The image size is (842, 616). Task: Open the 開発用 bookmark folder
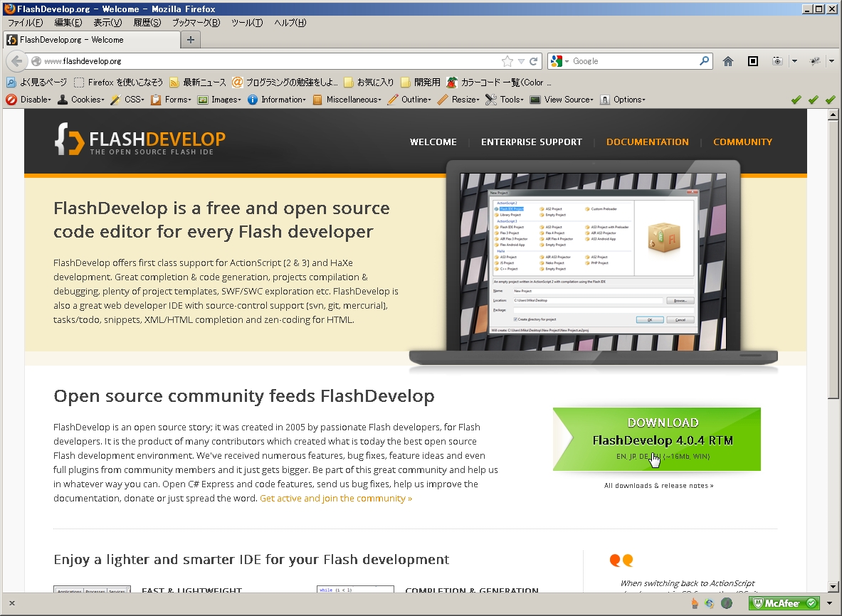coord(421,82)
